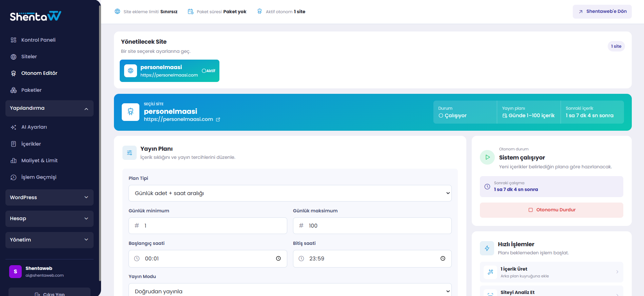Click the '1 sa 7 dk 4 sn sonra' banner value
The width and height of the screenshot is (644, 296).
(x=589, y=115)
